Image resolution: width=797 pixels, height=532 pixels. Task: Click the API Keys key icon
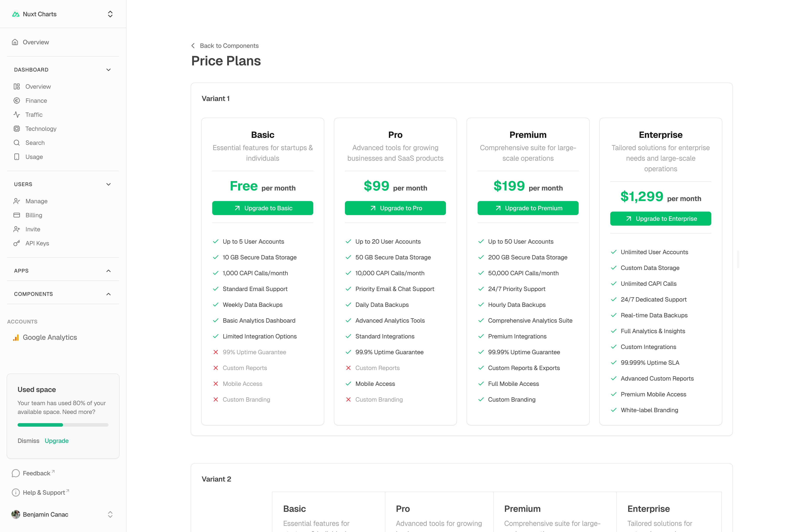tap(17, 243)
